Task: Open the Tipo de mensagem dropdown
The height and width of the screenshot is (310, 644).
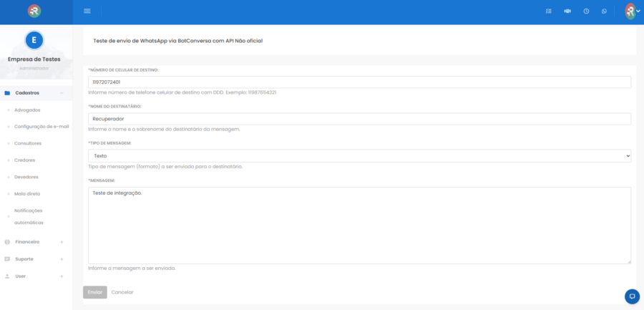Action: [359, 156]
